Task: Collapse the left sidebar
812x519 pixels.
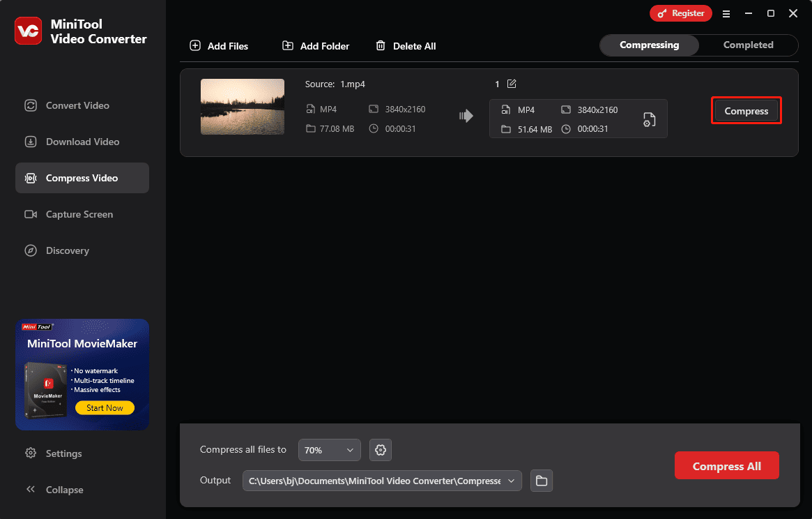Action: click(x=54, y=490)
